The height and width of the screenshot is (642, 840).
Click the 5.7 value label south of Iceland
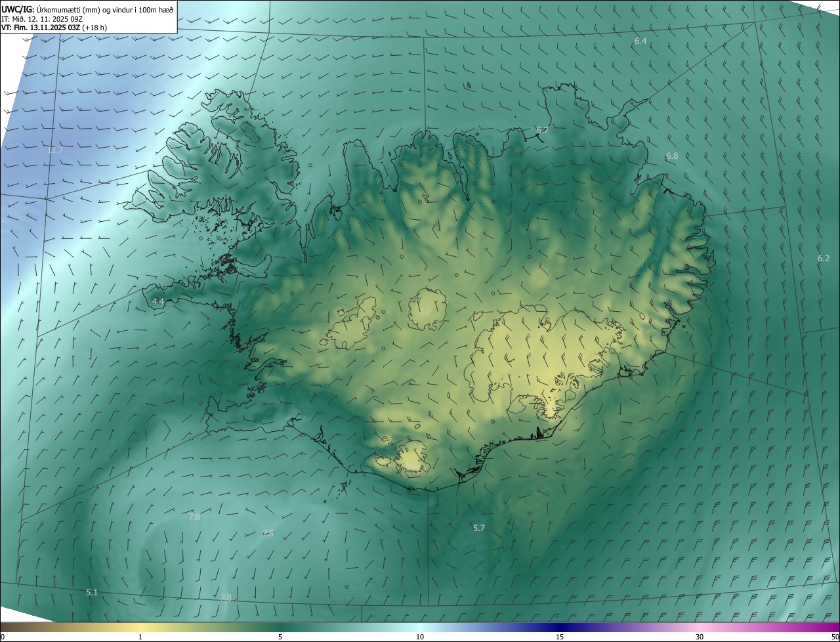479,528
